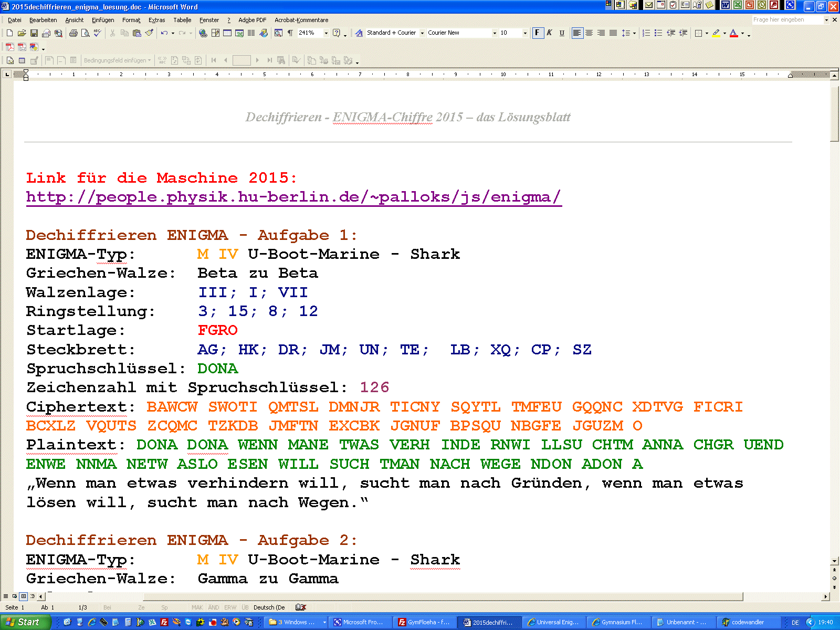Switch to GymFloeha taskbar window

424,622
